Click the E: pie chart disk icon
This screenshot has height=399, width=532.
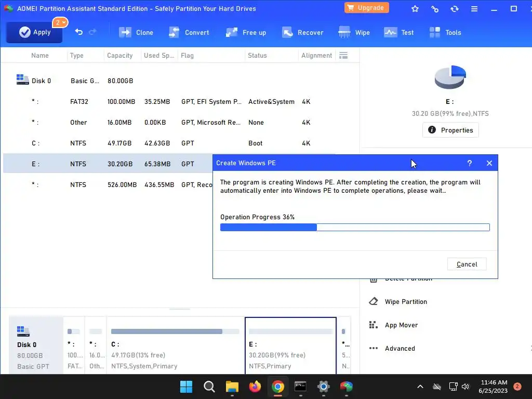[x=450, y=77]
